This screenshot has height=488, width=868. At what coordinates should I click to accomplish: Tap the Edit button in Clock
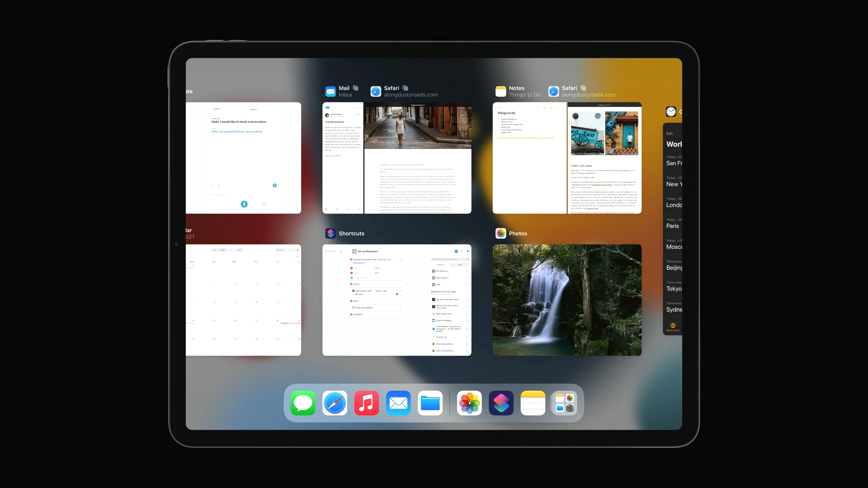[x=670, y=134]
